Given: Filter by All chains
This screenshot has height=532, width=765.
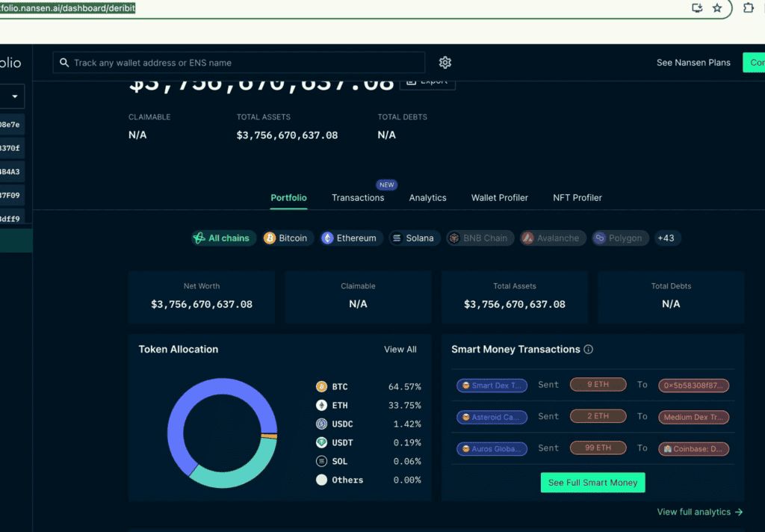Looking at the screenshot, I should click(223, 238).
